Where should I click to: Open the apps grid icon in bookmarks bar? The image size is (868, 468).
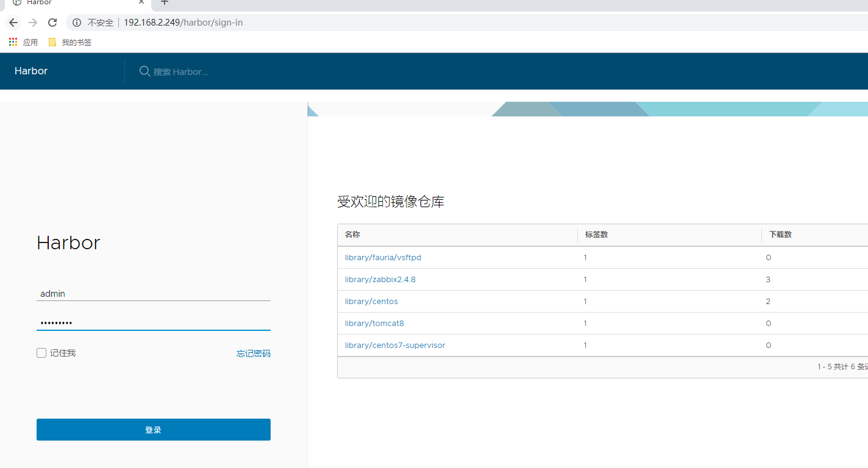click(x=13, y=42)
